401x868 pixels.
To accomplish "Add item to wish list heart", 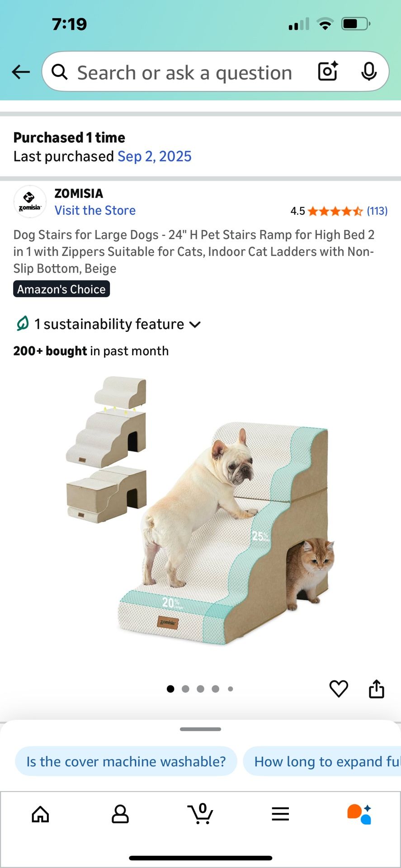I will coord(339,689).
